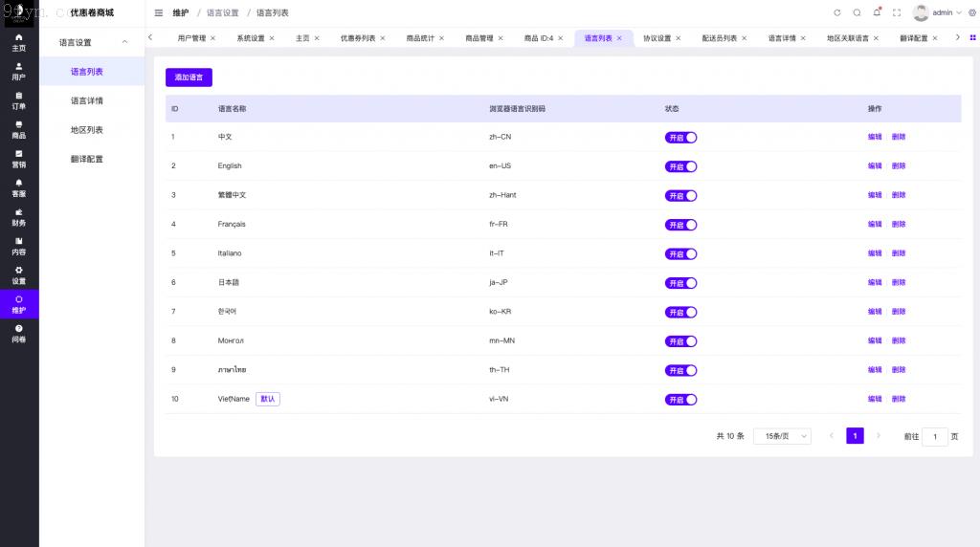Go to 财务 in the left sidebar
This screenshot has width=980, height=547.
tap(19, 217)
